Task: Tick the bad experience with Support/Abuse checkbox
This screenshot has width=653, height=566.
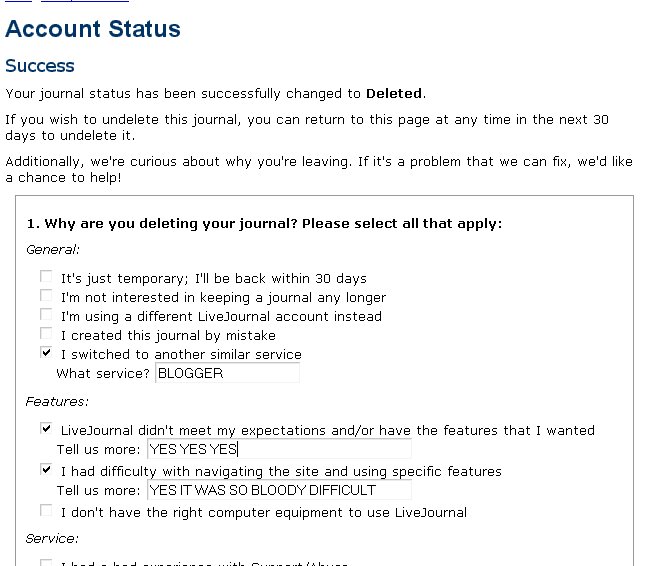Action: pos(46,563)
